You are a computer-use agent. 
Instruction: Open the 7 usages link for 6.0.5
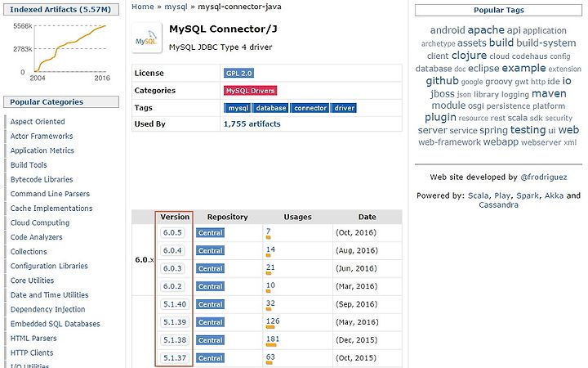click(x=268, y=231)
